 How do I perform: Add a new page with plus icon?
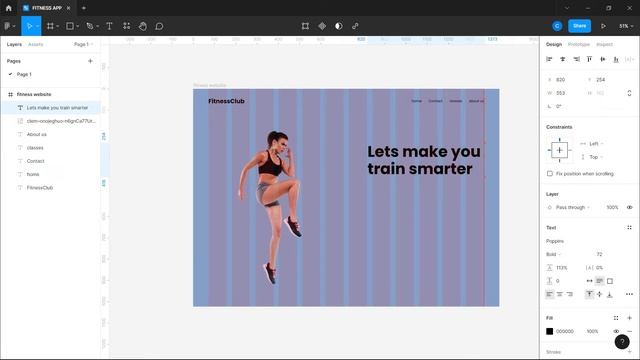pos(90,61)
